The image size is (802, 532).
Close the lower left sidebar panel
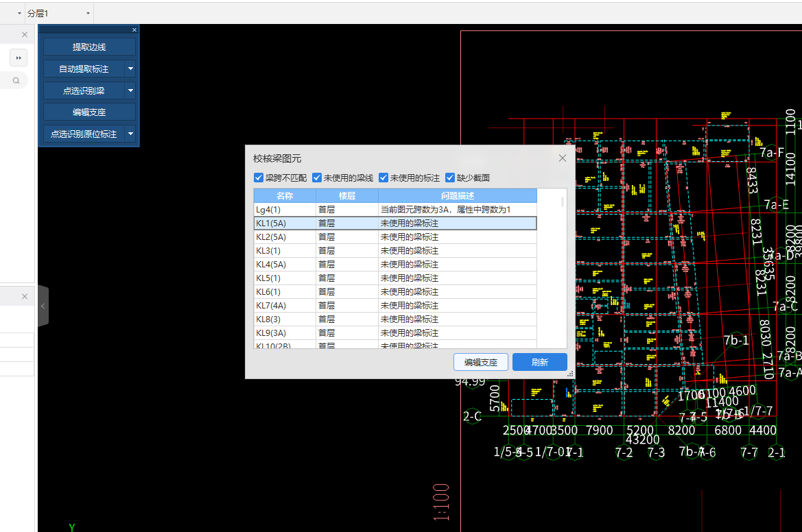[x=25, y=296]
